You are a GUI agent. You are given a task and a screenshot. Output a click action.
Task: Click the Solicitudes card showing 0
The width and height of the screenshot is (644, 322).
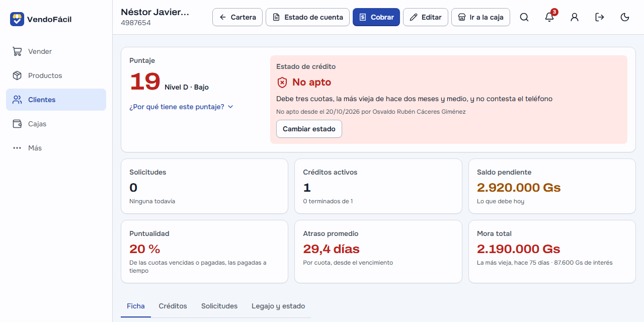(204, 186)
